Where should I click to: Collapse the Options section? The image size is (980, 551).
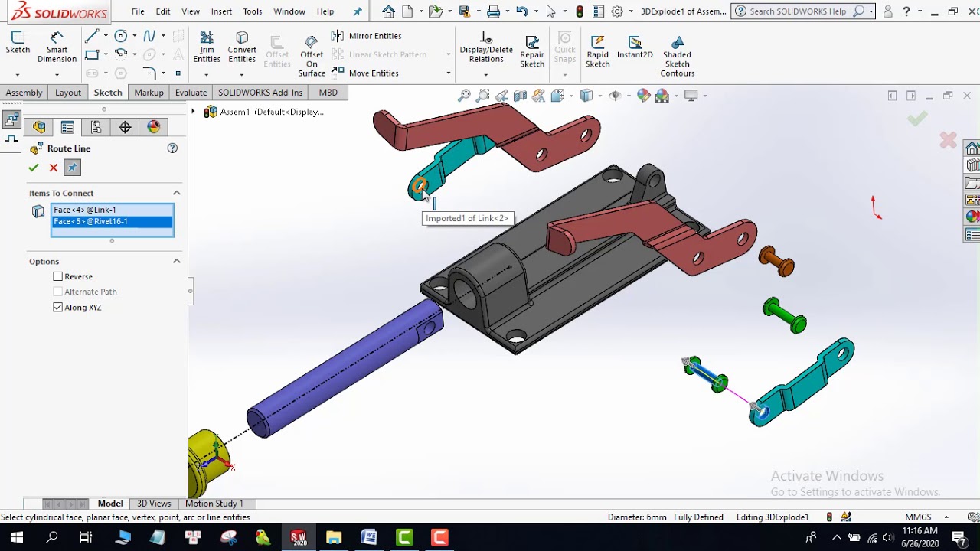coord(176,261)
